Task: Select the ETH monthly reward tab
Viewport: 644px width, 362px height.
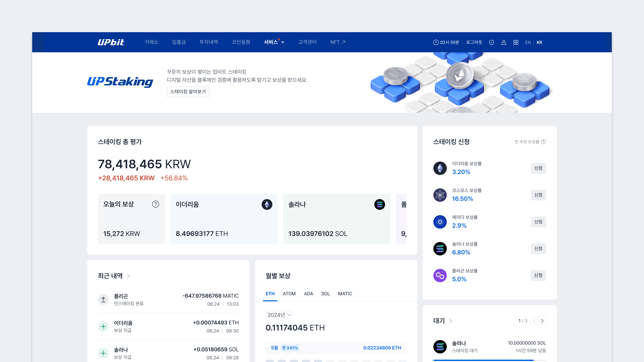Action: (x=270, y=294)
